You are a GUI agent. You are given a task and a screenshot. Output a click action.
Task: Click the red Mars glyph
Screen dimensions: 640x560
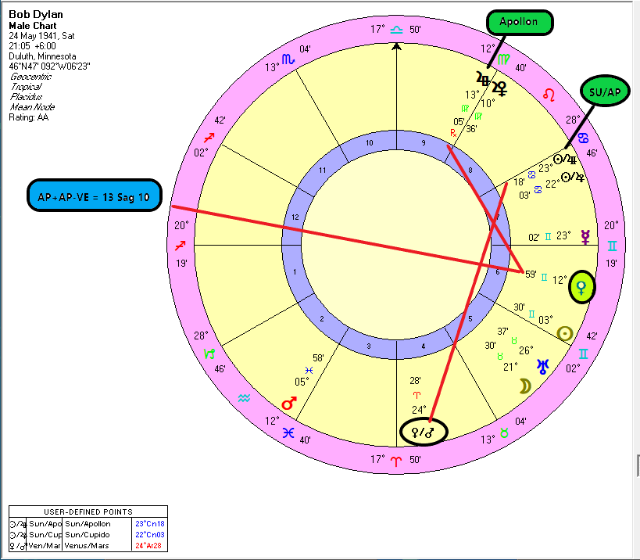(289, 403)
